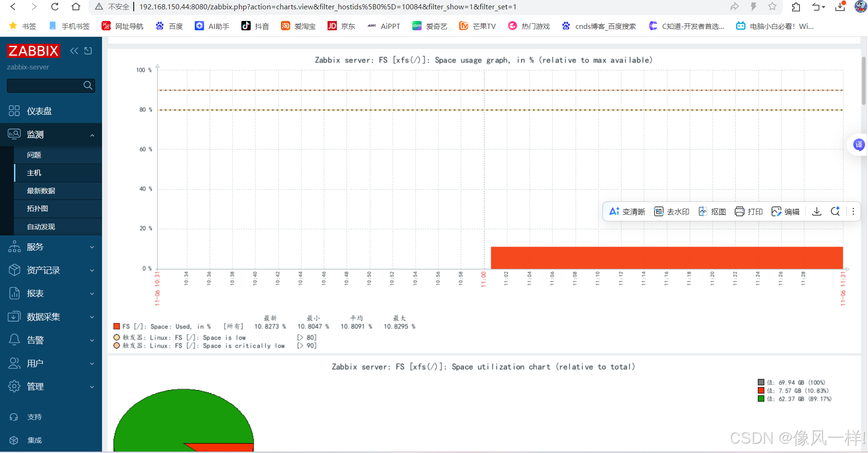Click the green 62.37 GB legend swatch
This screenshot has height=453, width=868.
(761, 398)
